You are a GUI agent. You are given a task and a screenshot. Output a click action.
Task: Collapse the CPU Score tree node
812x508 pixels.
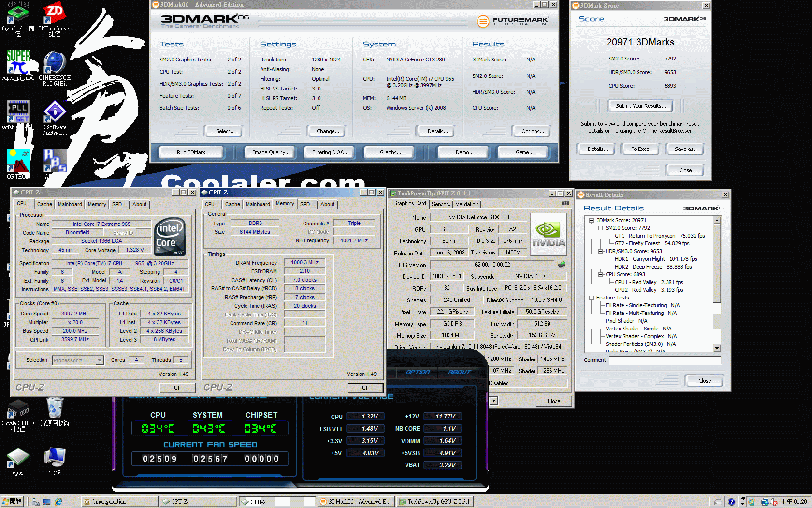pos(600,274)
